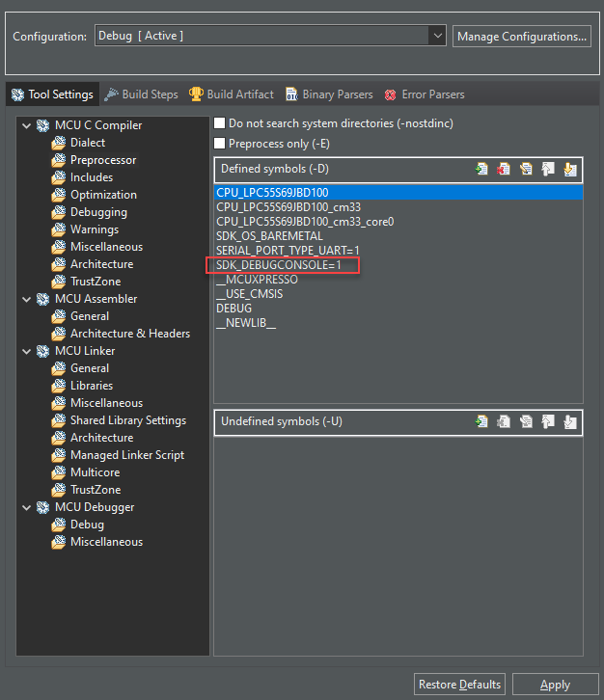
Task: Select Shared Library Settings
Action: 128,420
